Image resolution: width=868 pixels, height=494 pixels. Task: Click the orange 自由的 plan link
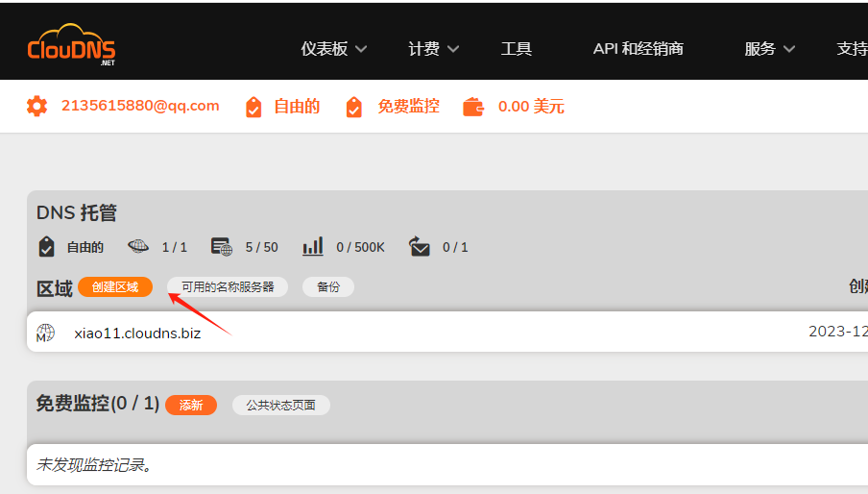[x=297, y=107]
